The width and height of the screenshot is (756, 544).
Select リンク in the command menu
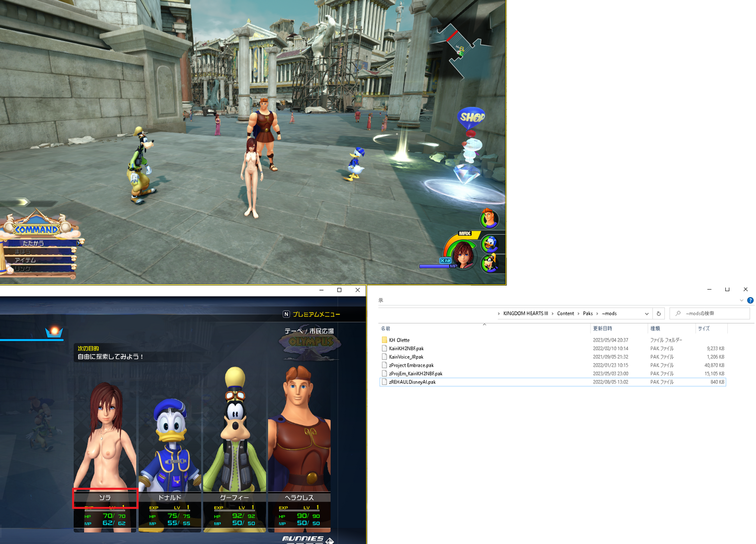tap(23, 269)
